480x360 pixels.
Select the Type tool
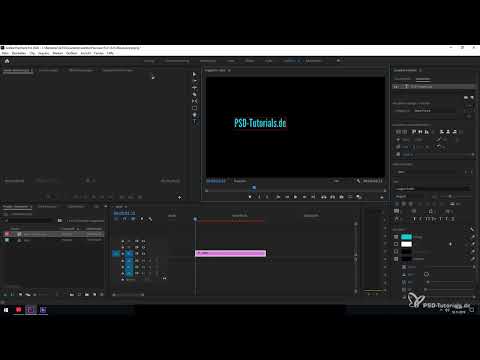195,122
